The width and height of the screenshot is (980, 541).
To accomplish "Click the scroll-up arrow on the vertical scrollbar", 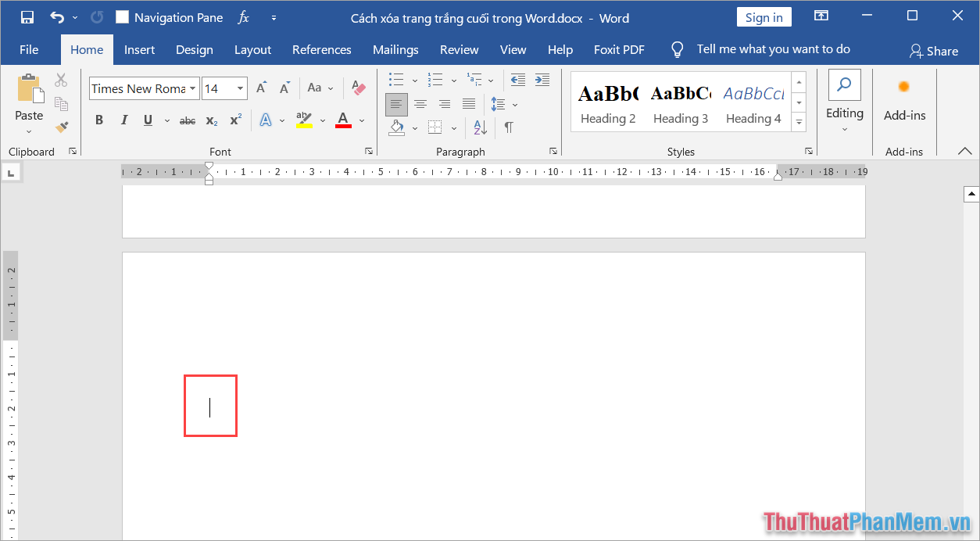I will click(x=971, y=192).
